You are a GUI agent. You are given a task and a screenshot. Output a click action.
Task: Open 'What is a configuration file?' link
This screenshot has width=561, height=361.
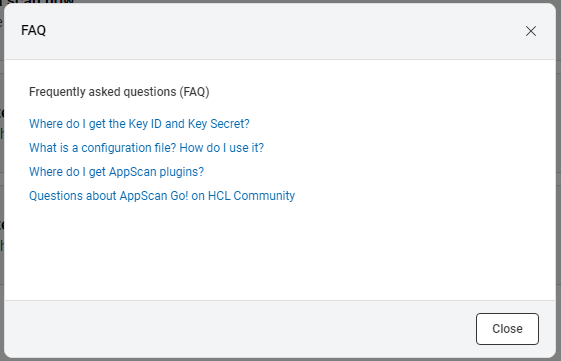click(146, 148)
